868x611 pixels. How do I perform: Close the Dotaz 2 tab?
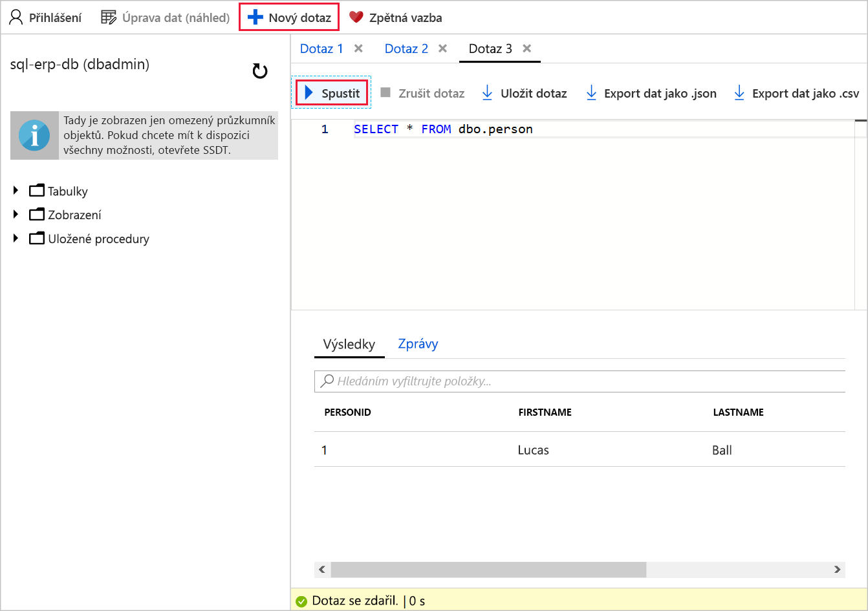tap(443, 48)
